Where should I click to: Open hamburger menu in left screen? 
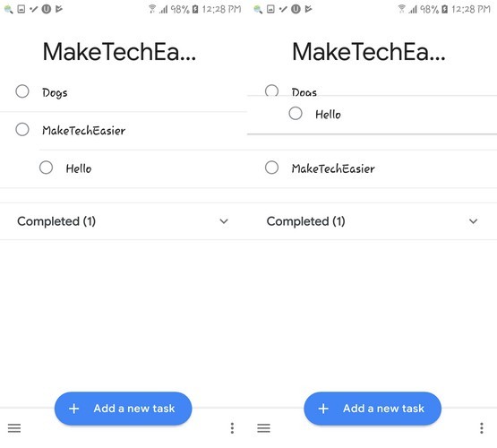(x=14, y=428)
